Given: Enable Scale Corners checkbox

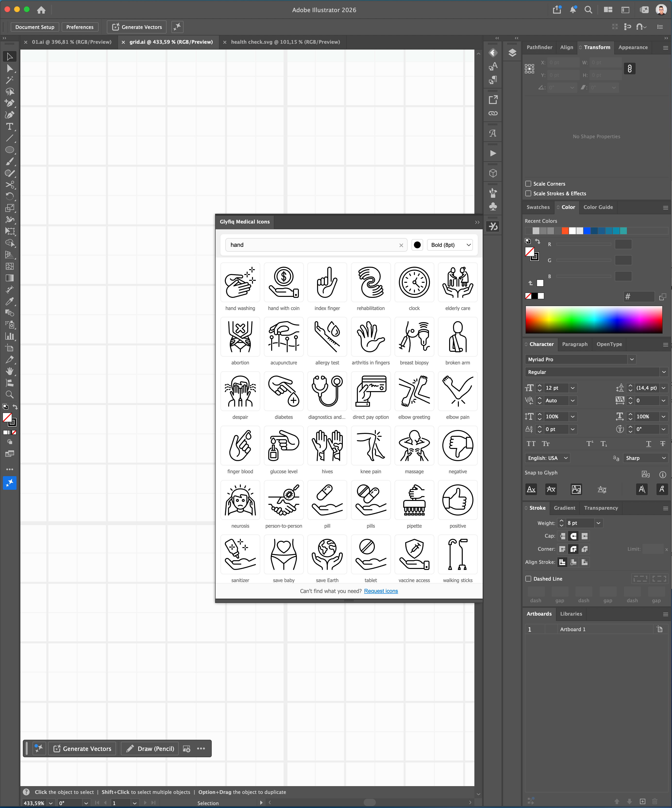Looking at the screenshot, I should [528, 183].
